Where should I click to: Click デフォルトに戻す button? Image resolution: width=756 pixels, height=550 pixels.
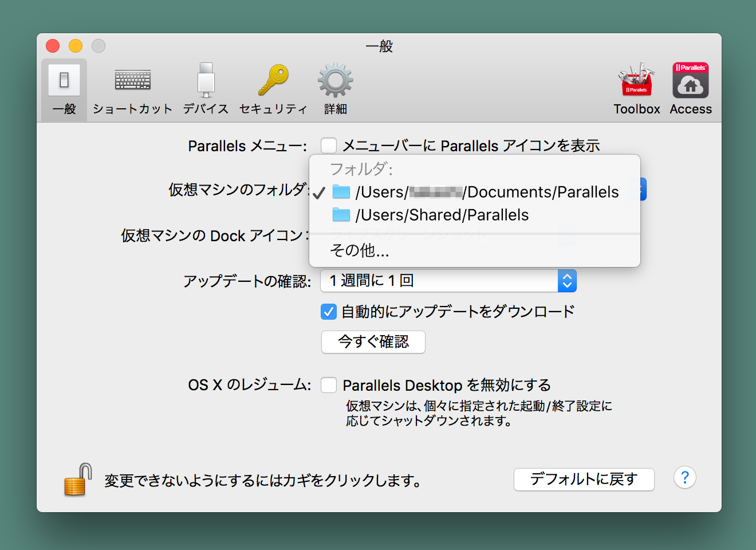pos(584,479)
